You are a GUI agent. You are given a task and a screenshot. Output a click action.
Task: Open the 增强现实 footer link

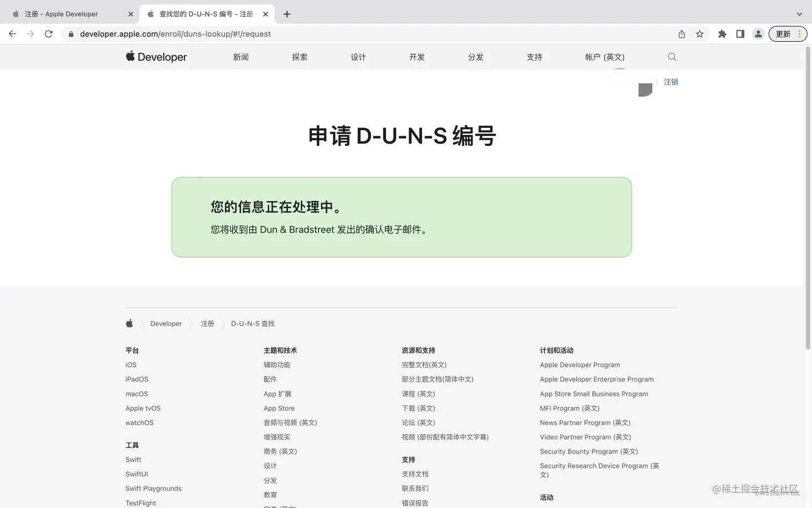coord(277,438)
